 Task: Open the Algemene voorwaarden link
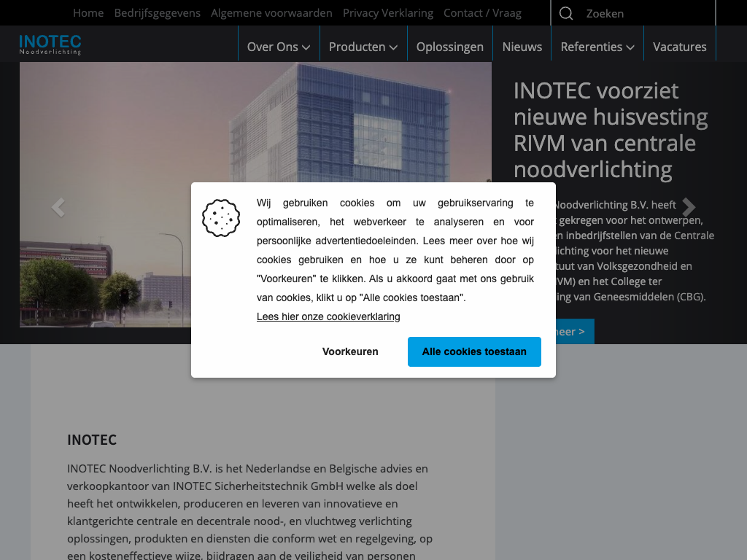[x=271, y=13]
